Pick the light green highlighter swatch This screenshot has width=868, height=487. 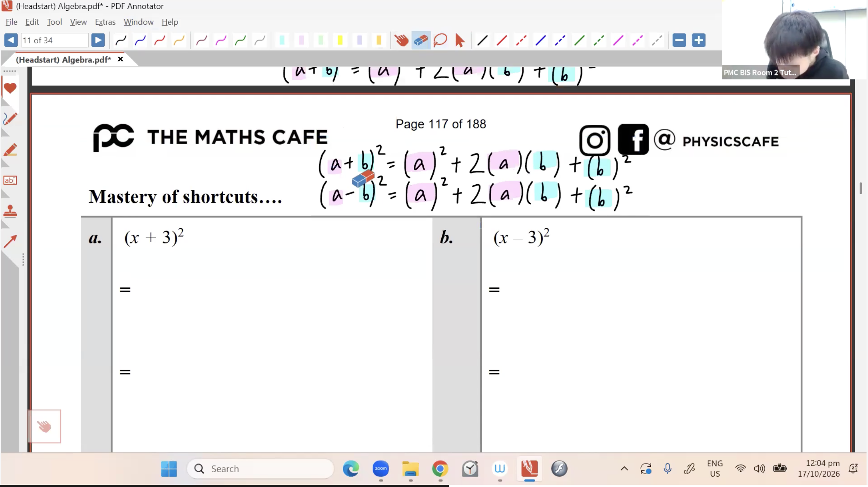pyautogui.click(x=321, y=40)
